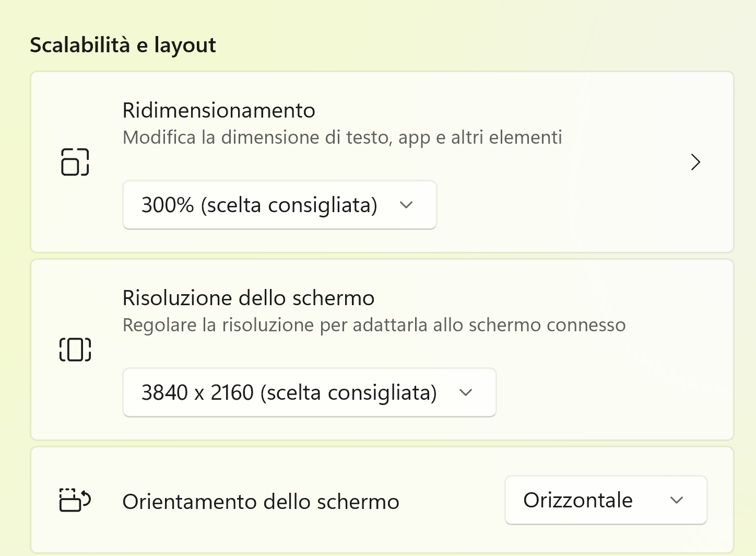Click the 'scelta consigliata' text in scaling box
Image resolution: width=756 pixels, height=556 pixels.
pyautogui.click(x=289, y=205)
